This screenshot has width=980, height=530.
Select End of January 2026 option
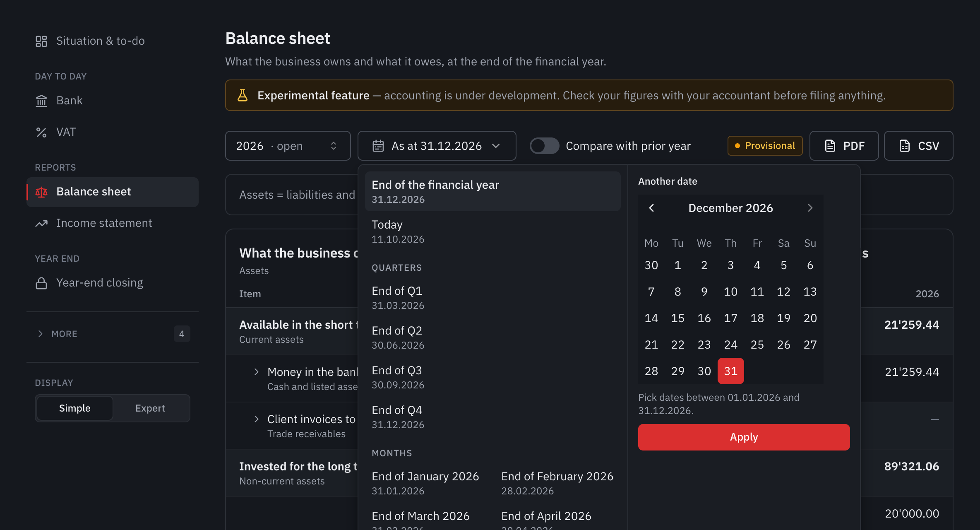428,483
